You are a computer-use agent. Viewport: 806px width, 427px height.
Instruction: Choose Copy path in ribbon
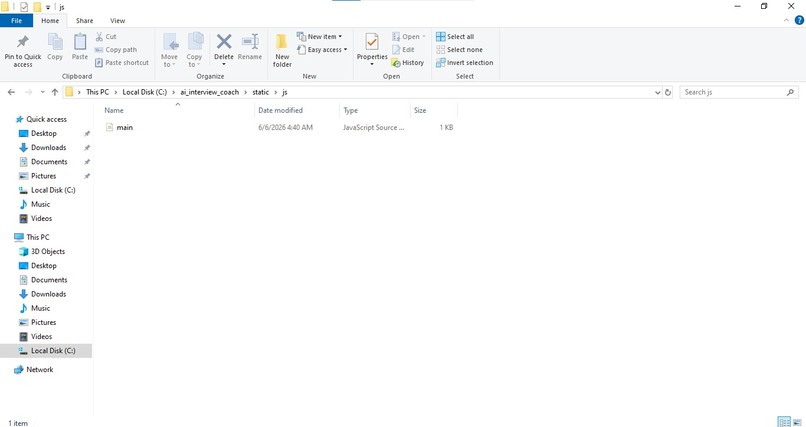116,50
